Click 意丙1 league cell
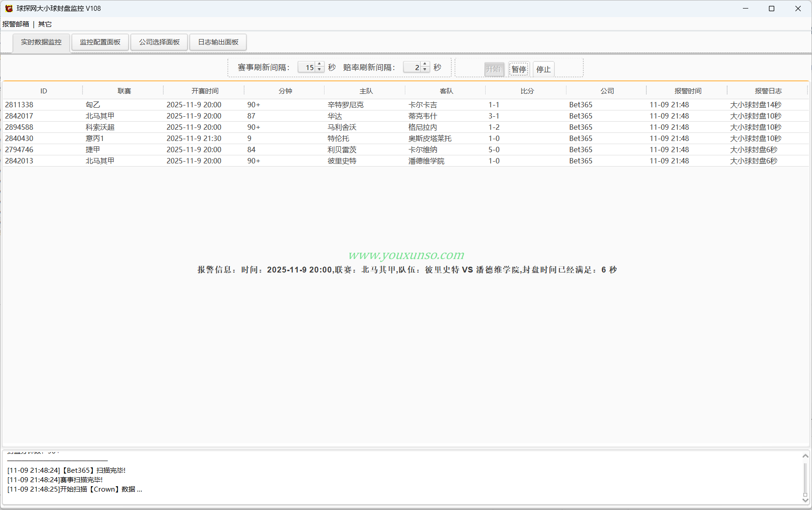 click(95, 138)
